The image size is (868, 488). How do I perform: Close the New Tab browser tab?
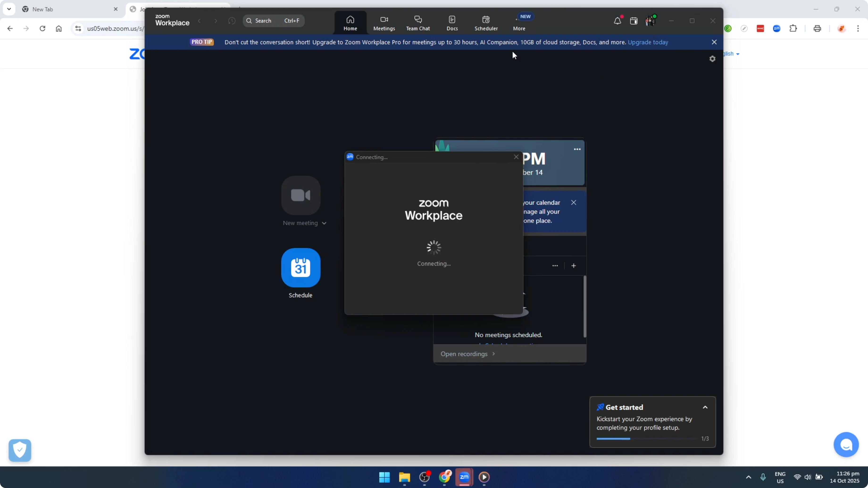point(116,9)
